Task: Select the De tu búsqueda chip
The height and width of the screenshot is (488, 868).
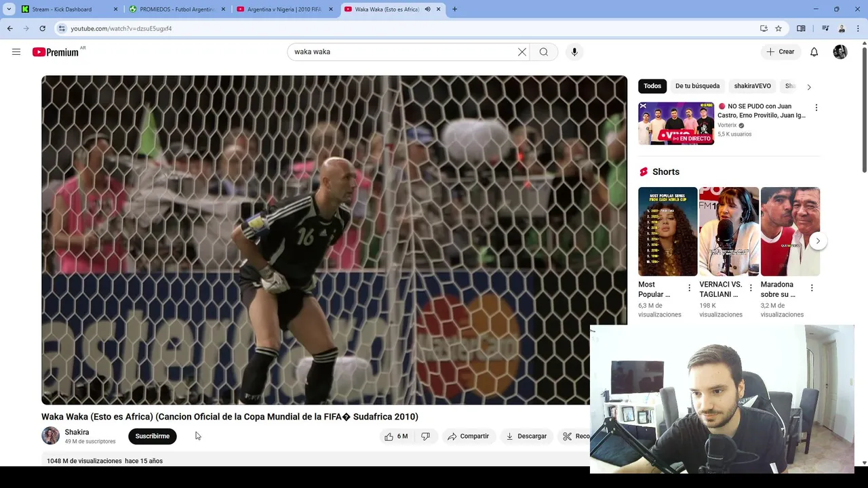Action: pos(697,86)
